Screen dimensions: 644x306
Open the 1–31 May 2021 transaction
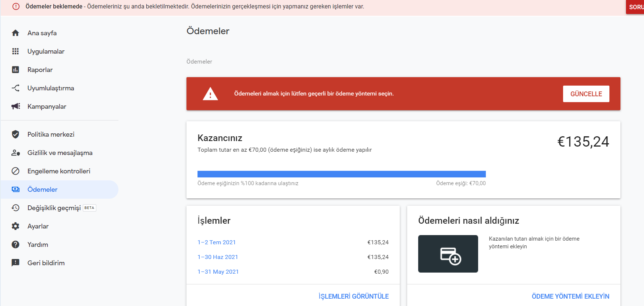218,272
